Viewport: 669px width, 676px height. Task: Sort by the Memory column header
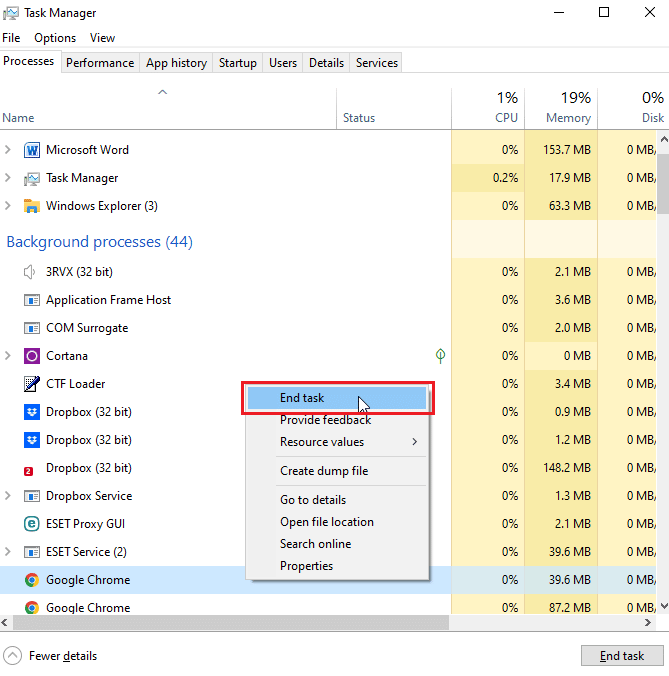point(561,109)
